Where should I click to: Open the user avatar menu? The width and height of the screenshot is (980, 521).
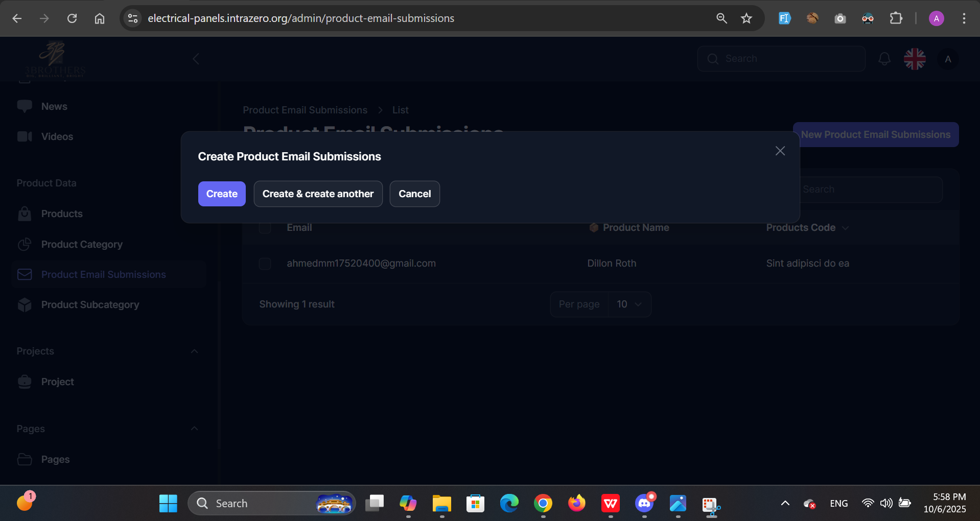tap(948, 59)
